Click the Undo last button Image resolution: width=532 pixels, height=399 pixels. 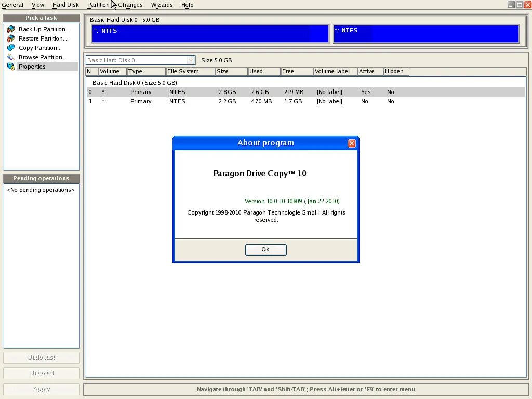42,357
